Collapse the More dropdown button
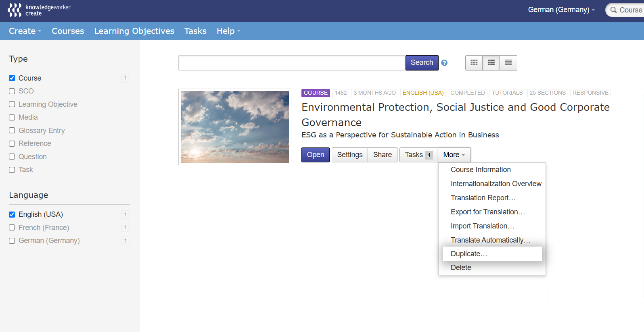 point(454,155)
